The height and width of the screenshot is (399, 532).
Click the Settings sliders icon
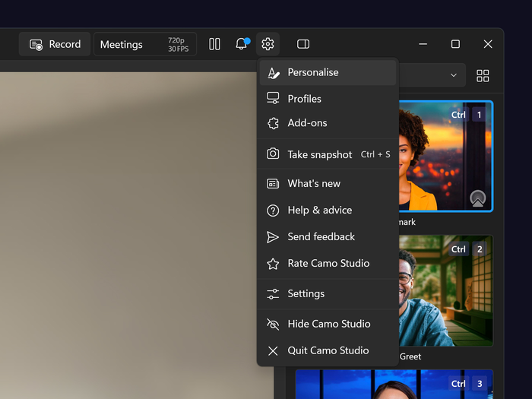click(x=273, y=294)
